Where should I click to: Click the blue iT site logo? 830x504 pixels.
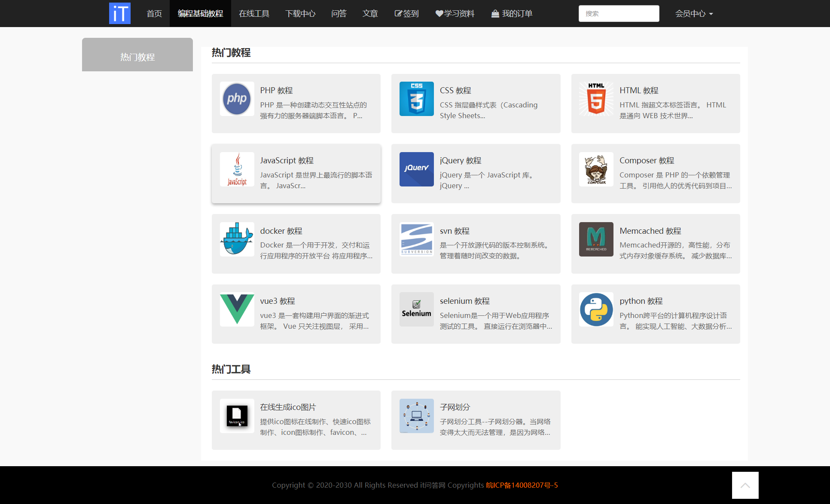(x=120, y=13)
